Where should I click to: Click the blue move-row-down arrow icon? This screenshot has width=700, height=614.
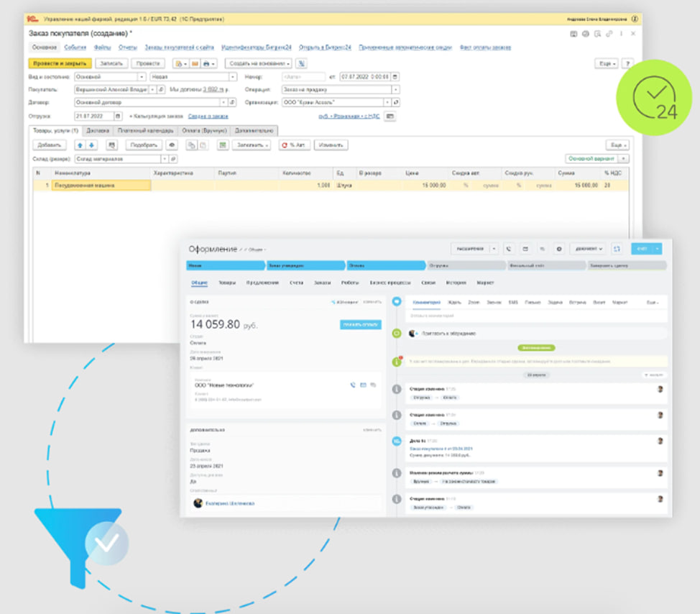click(x=91, y=145)
